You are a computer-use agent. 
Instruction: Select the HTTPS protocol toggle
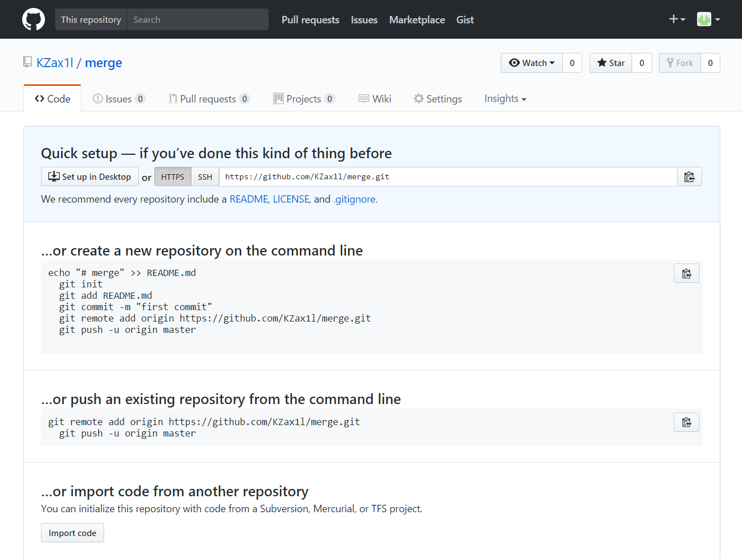coord(172,177)
